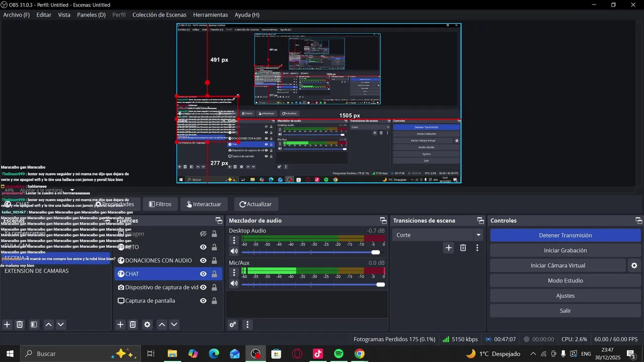Open the Vista menu
The height and width of the screenshot is (362, 644).
coord(64,15)
